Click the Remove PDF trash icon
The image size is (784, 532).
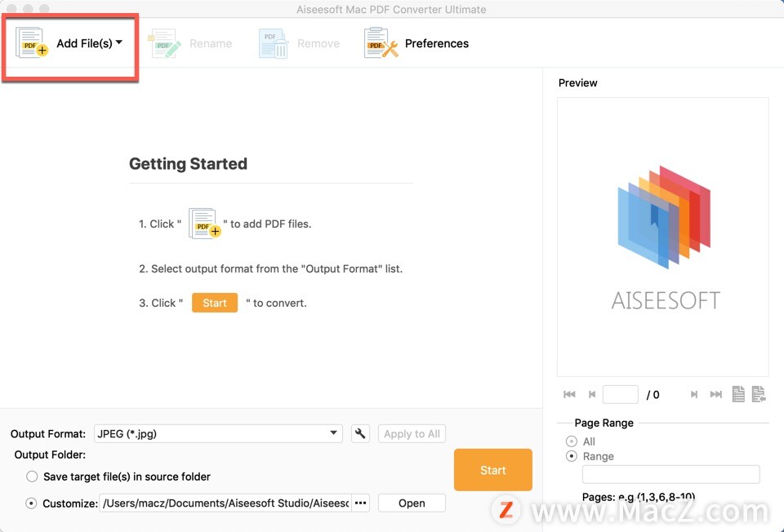tap(274, 43)
